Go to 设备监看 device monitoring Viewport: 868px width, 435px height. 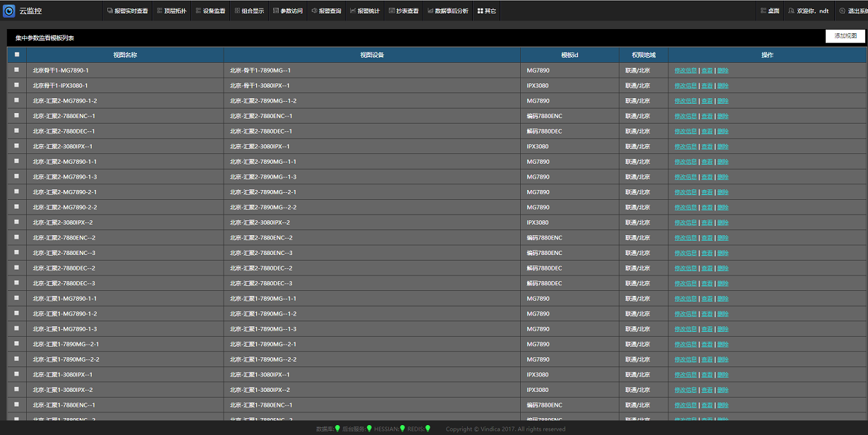[x=210, y=11]
